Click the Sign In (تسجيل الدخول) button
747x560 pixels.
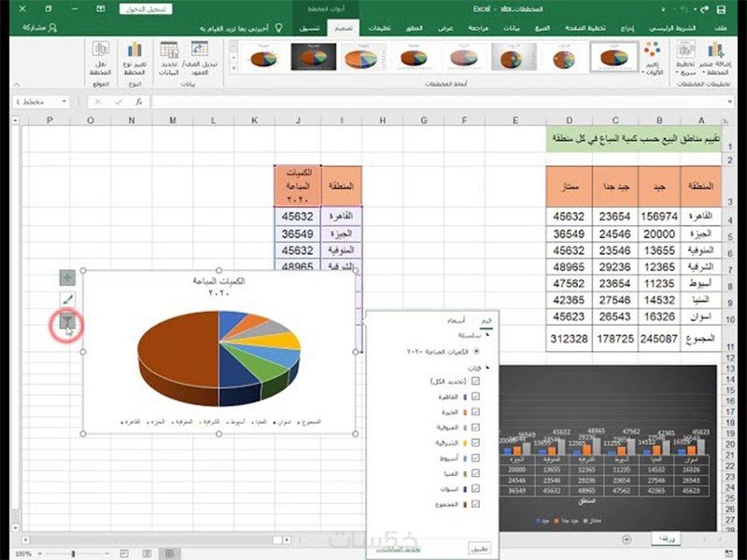146,9
